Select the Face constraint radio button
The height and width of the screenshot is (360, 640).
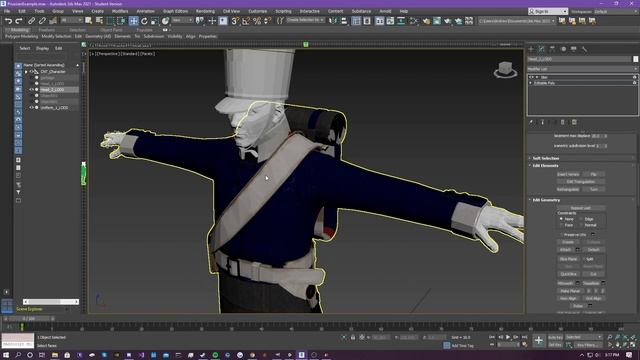[x=561, y=225]
